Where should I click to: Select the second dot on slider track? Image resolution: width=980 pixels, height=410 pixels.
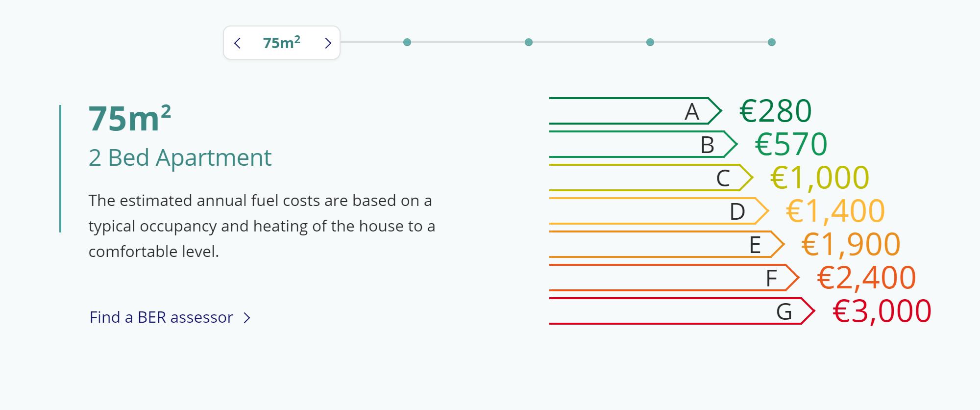click(529, 42)
